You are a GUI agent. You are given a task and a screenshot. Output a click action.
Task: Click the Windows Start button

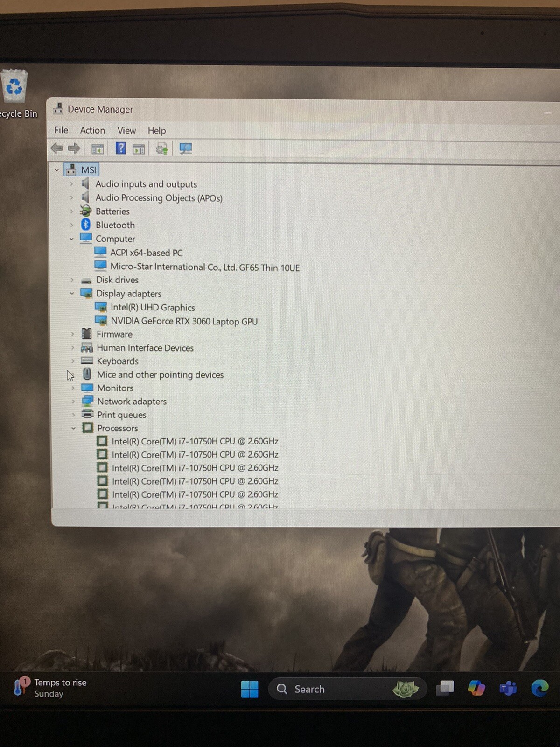tap(250, 689)
